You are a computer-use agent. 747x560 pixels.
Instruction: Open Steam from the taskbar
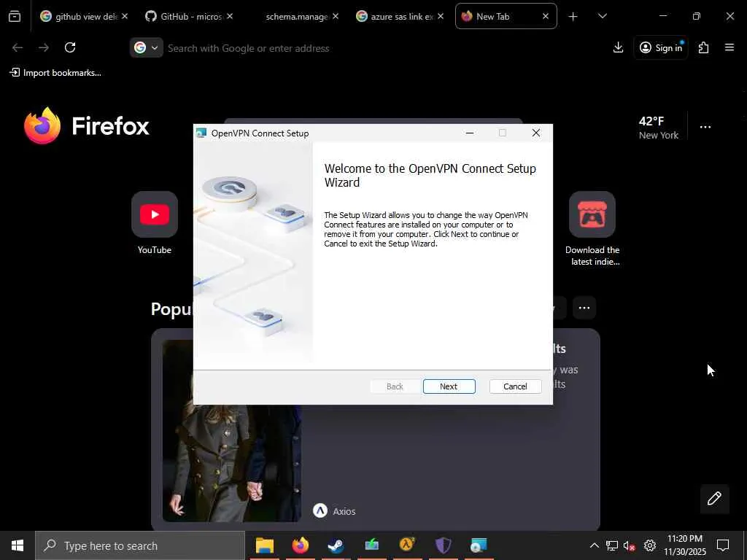point(336,545)
